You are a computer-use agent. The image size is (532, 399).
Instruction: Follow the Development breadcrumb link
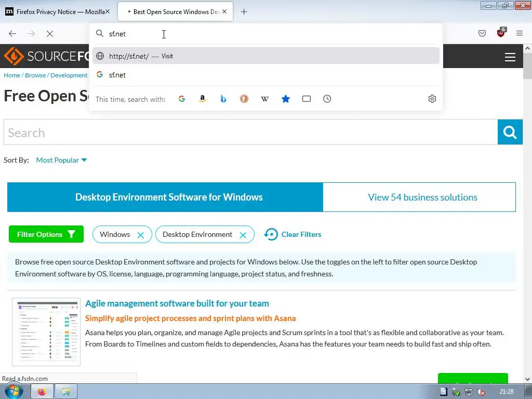(x=69, y=75)
